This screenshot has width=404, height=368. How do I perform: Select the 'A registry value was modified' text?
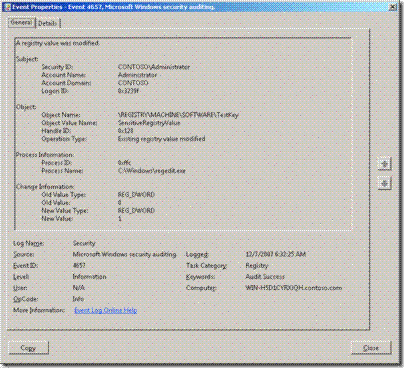coord(57,43)
